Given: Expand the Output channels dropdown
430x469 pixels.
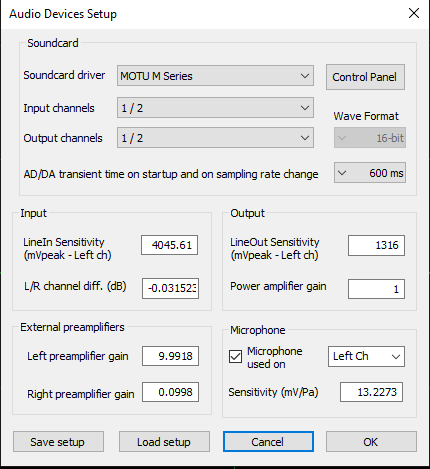Looking at the screenshot, I should click(215, 138).
